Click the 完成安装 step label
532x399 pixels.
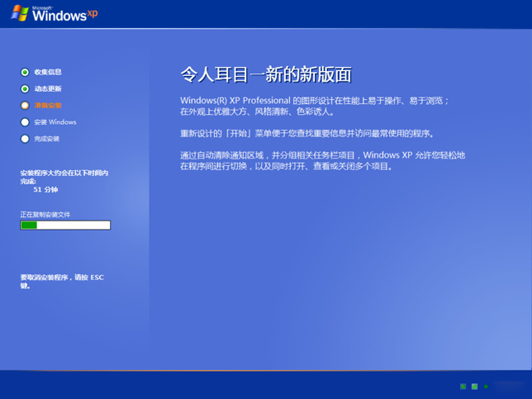(47, 139)
